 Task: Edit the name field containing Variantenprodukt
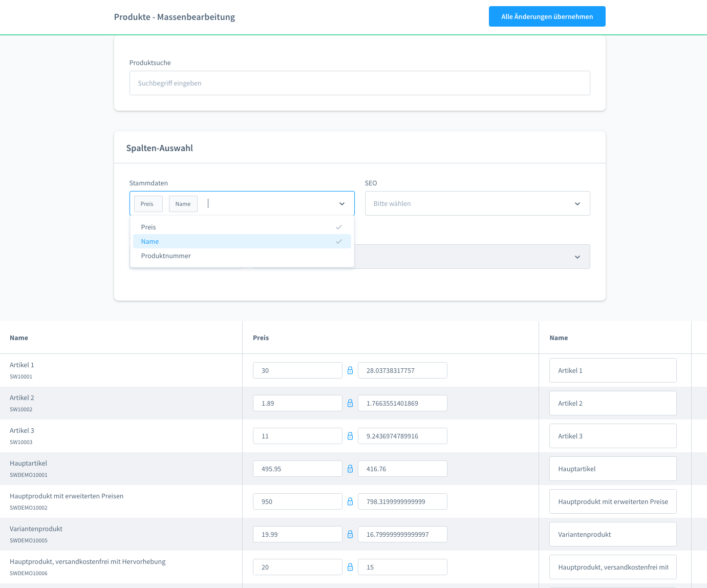tap(612, 534)
